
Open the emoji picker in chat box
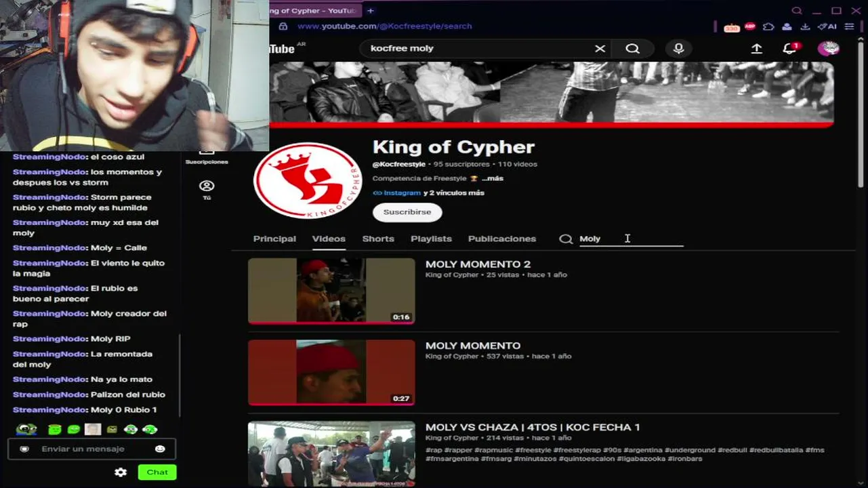(x=160, y=449)
